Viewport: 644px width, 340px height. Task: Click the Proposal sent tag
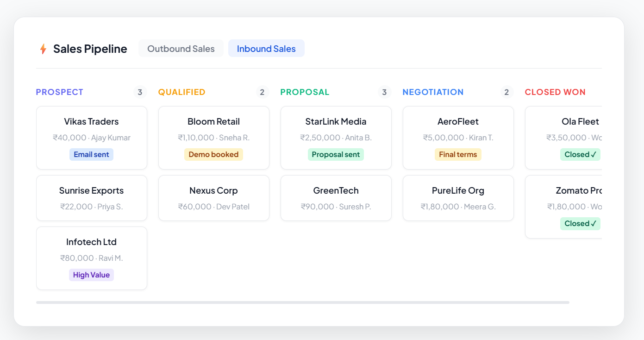pyautogui.click(x=336, y=154)
